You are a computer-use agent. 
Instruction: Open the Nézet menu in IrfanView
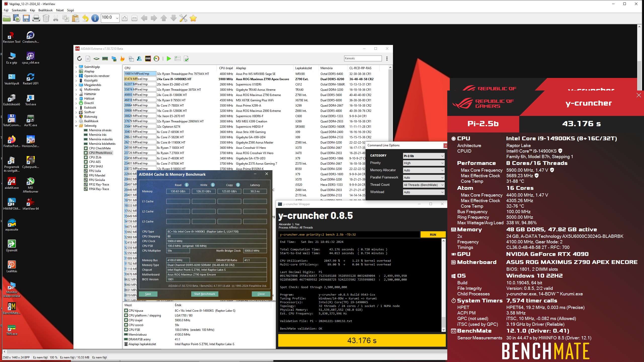[x=60, y=10]
